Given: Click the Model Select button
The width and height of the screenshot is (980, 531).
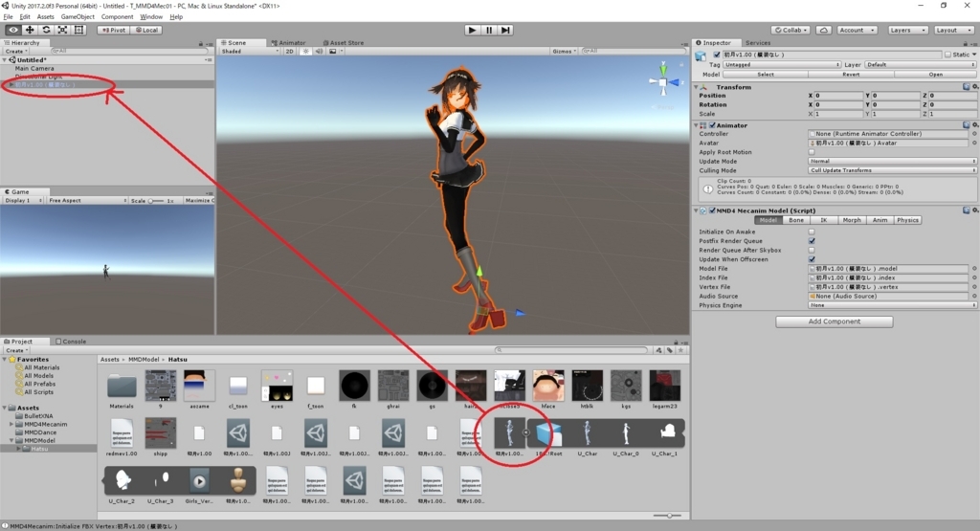Looking at the screenshot, I should click(766, 75).
